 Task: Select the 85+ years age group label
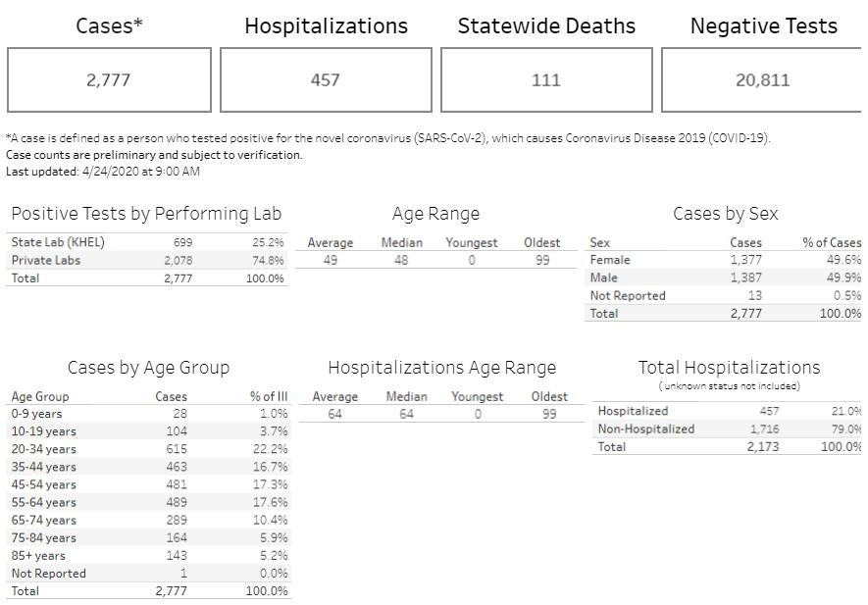coord(40,555)
